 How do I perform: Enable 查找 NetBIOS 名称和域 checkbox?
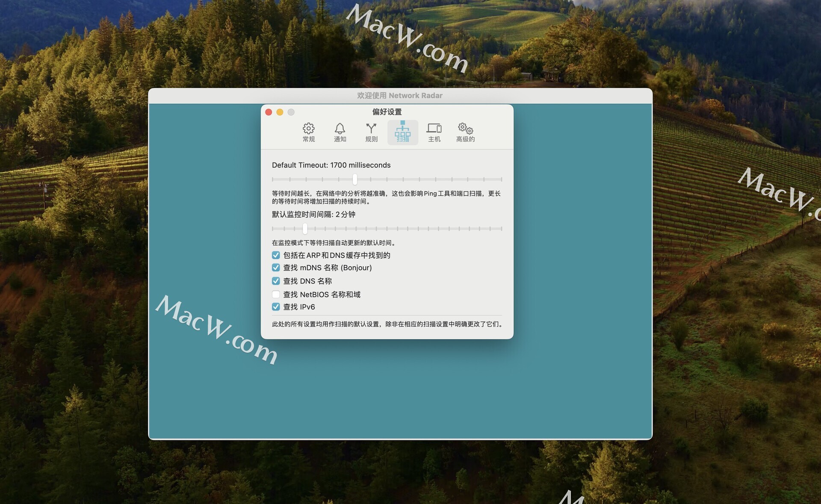[276, 294]
